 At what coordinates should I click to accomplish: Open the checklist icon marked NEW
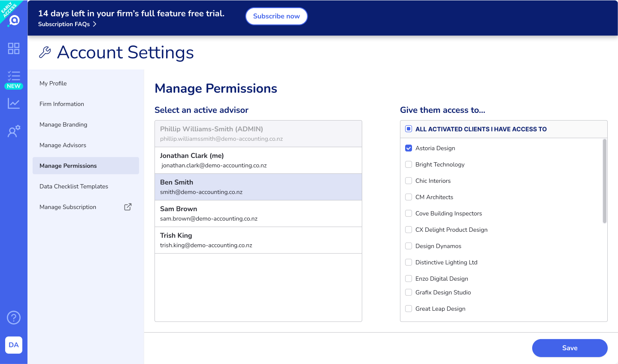pos(14,76)
